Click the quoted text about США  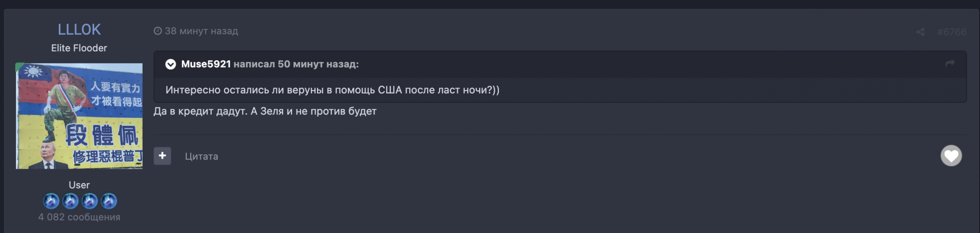tap(332, 90)
